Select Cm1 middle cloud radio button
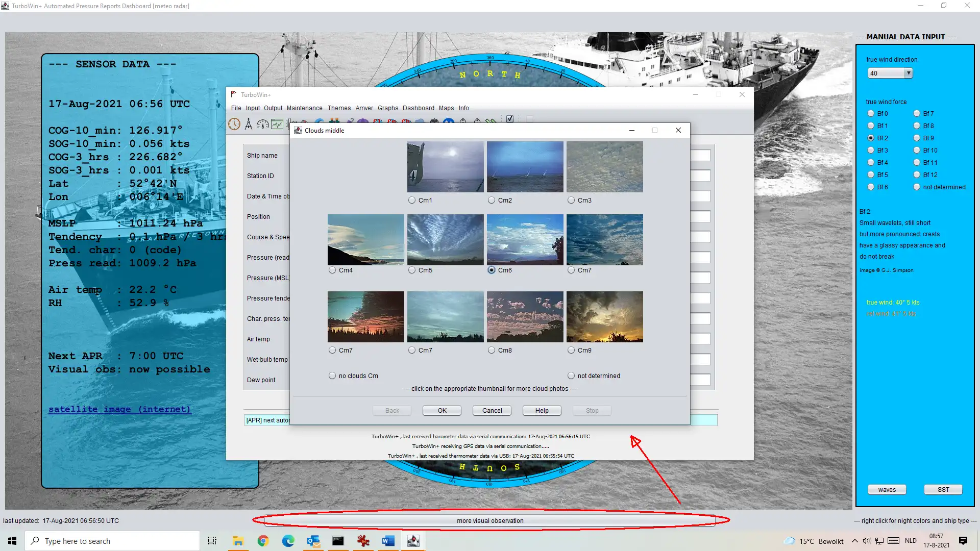 411,200
